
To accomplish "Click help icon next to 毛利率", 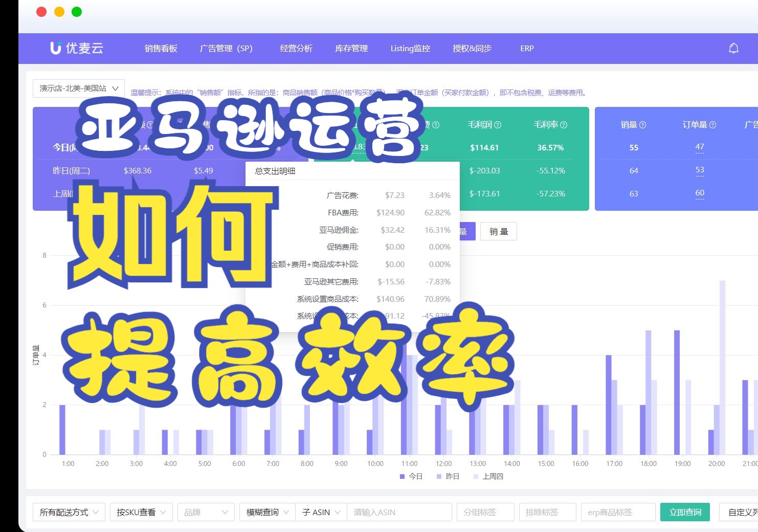I will [564, 125].
